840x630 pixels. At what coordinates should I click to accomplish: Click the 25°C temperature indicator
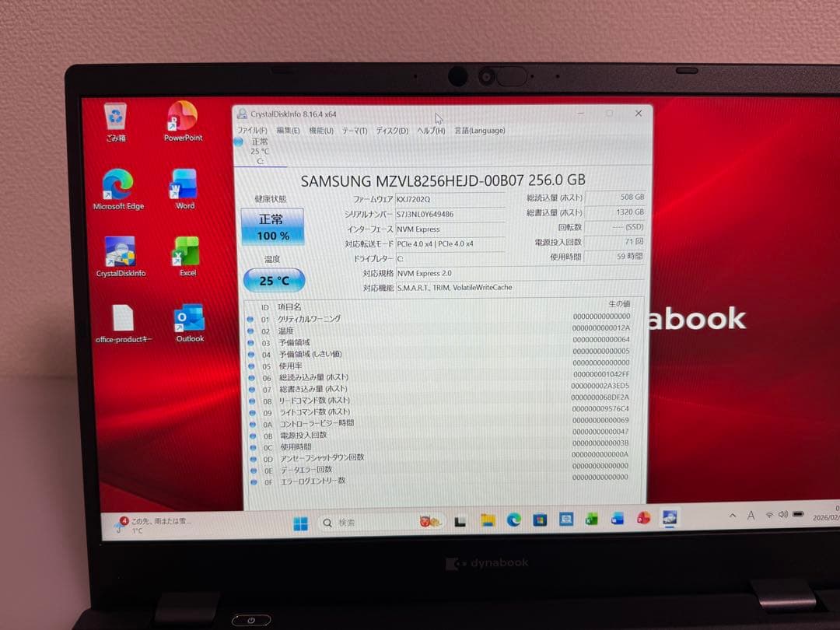click(x=274, y=280)
